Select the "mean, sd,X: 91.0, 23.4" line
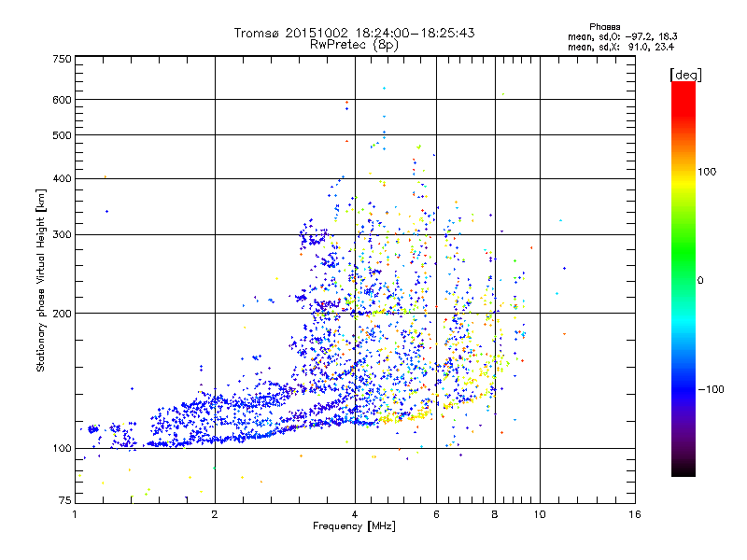Viewport: 747px width, 560px height. pos(621,47)
